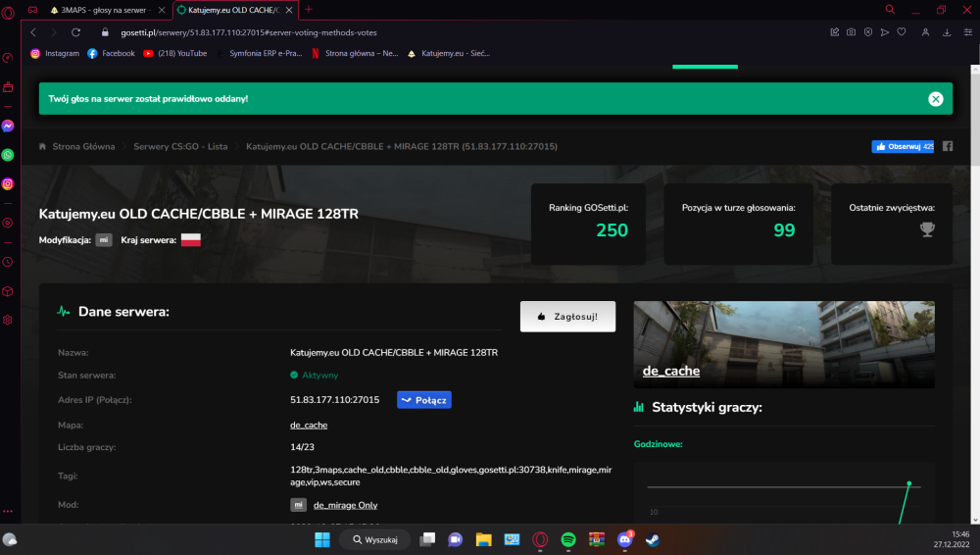The image size is (980, 555).
Task: Open the downloads toolbar icon
Action: [947, 32]
